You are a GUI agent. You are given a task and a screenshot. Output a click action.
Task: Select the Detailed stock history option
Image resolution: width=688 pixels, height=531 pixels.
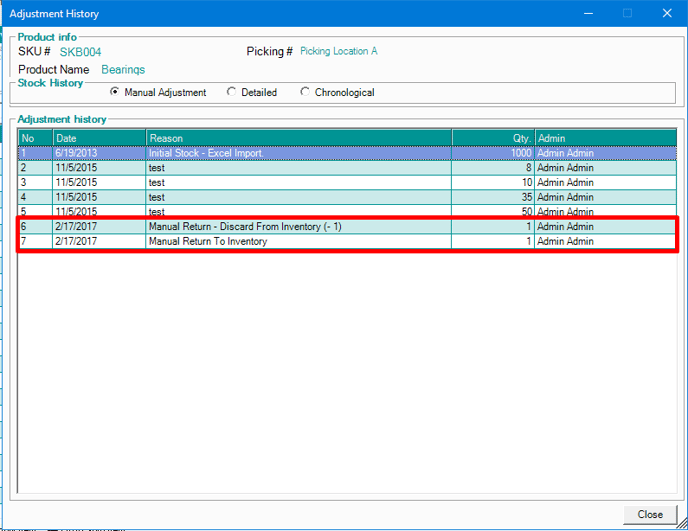[x=232, y=93]
